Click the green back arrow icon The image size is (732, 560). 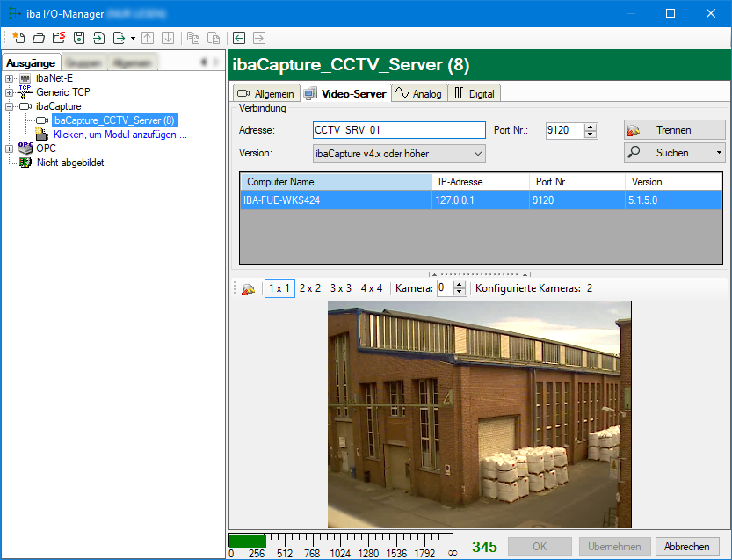pos(238,38)
